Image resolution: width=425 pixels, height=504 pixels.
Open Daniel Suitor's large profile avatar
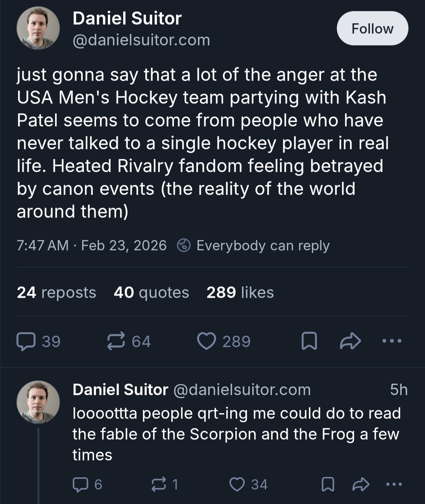pyautogui.click(x=38, y=28)
